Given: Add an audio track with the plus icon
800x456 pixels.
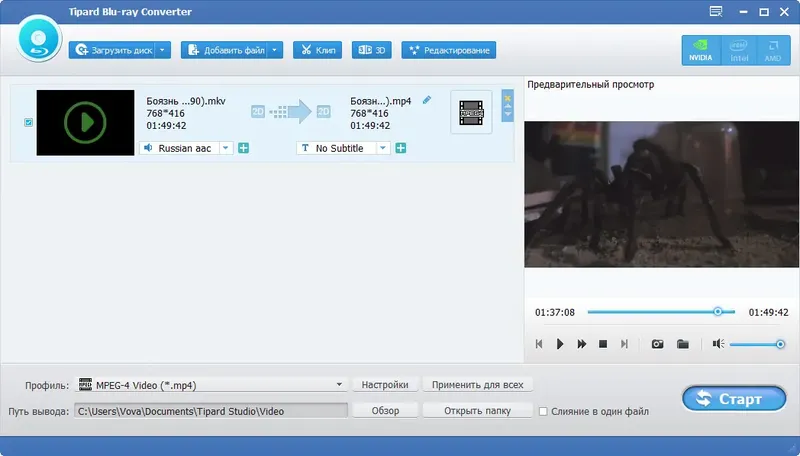Looking at the screenshot, I should (244, 148).
